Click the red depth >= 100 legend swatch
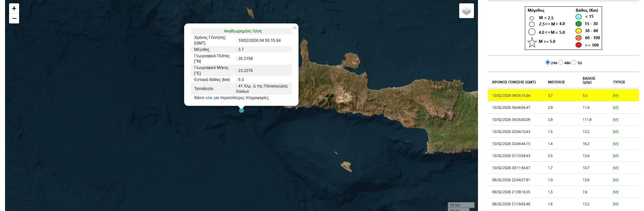 [x=578, y=45]
